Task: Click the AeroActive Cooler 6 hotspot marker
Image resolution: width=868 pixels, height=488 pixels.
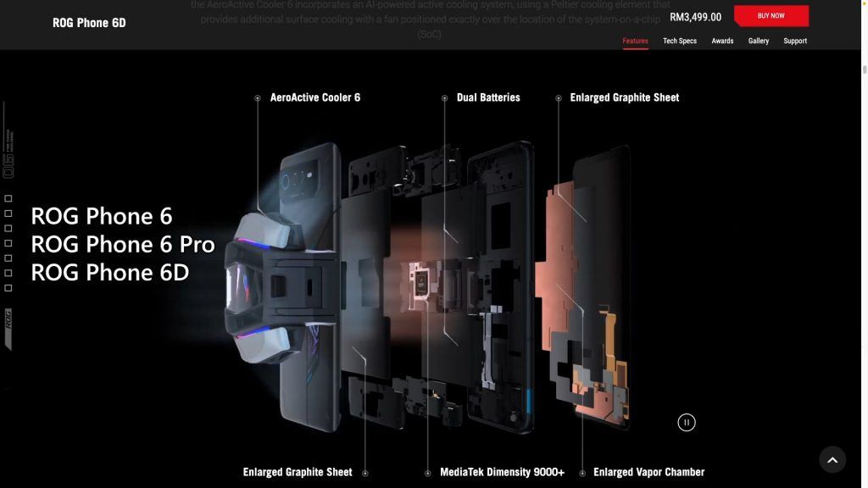Action: click(258, 98)
